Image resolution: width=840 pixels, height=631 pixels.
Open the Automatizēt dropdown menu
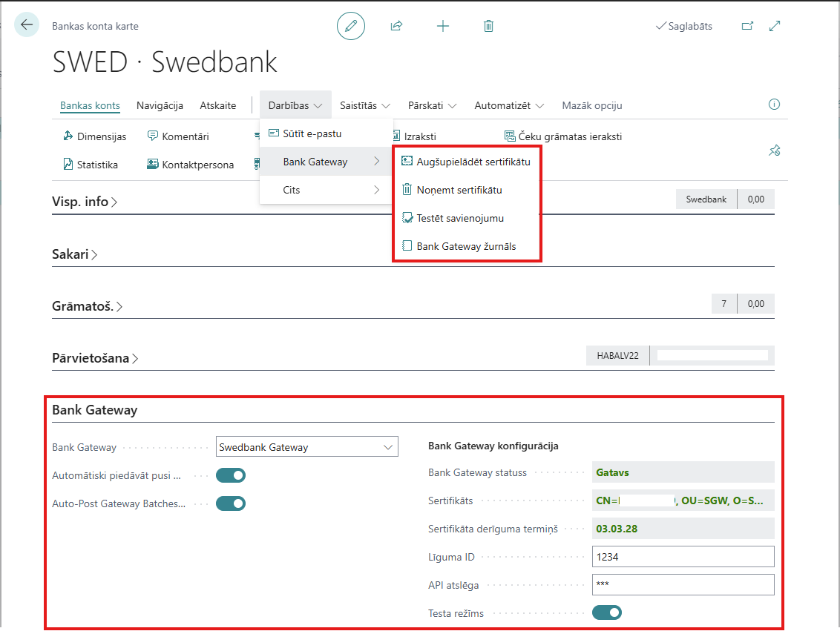509,105
